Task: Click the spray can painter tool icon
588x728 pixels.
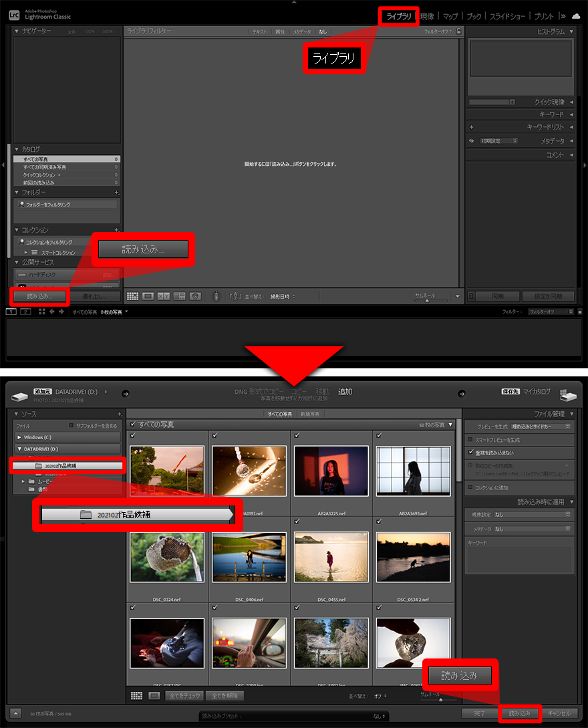Action: 216,296
